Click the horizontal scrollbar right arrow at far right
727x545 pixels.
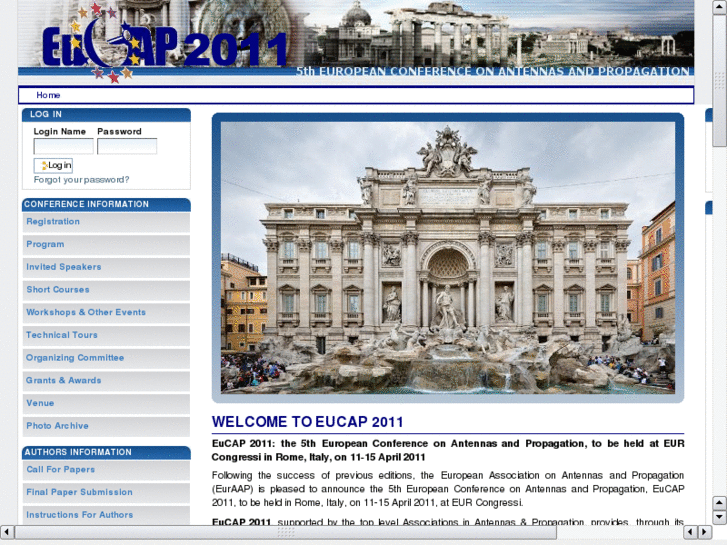click(x=705, y=532)
